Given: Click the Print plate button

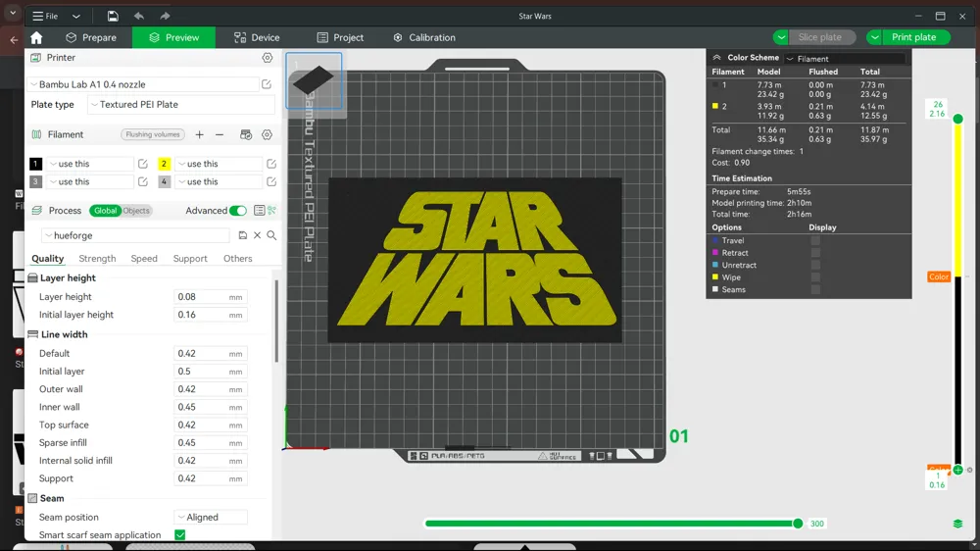Looking at the screenshot, I should [913, 37].
